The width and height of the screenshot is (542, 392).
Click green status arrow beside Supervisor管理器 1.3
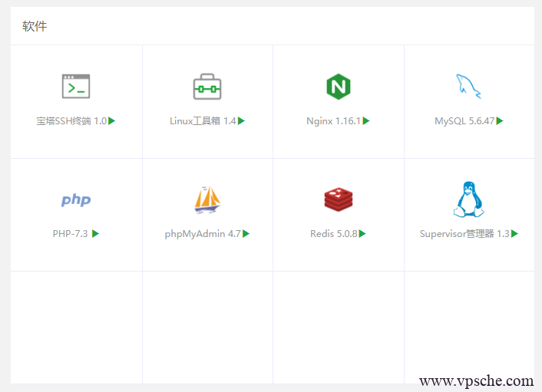tap(514, 234)
